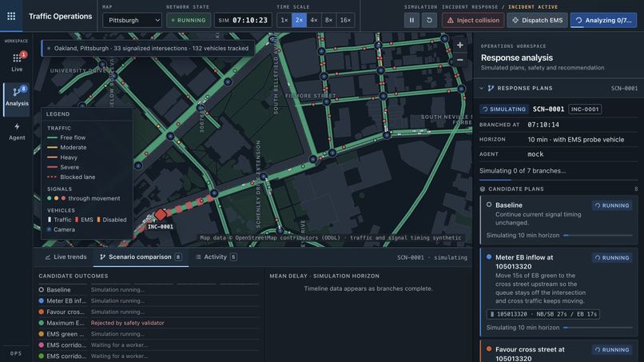Open the app launcher grid icon
Viewport: 644px width, 362px height.
tap(11, 16)
